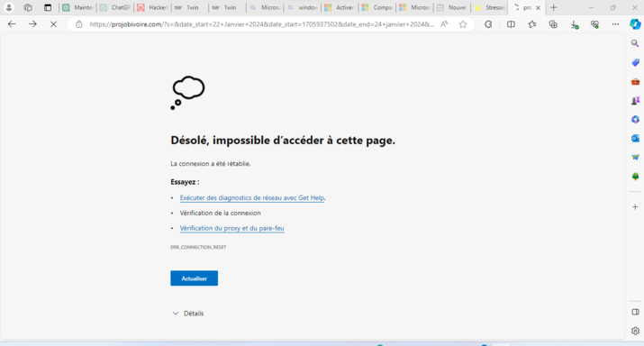The width and height of the screenshot is (644, 346).
Task: Switch to the Nouvel tab
Action: pos(452,7)
